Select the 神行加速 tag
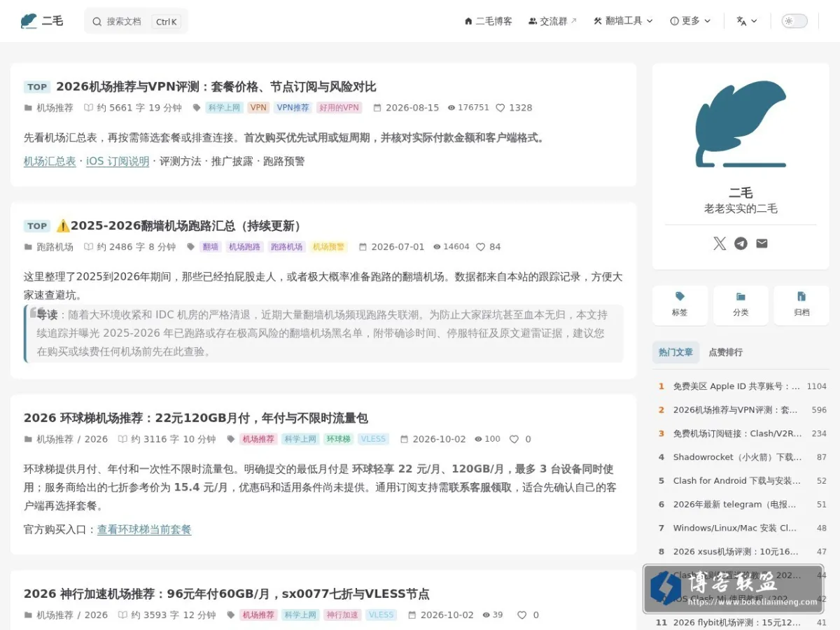Screen dimensions: 840x630 (x=342, y=615)
